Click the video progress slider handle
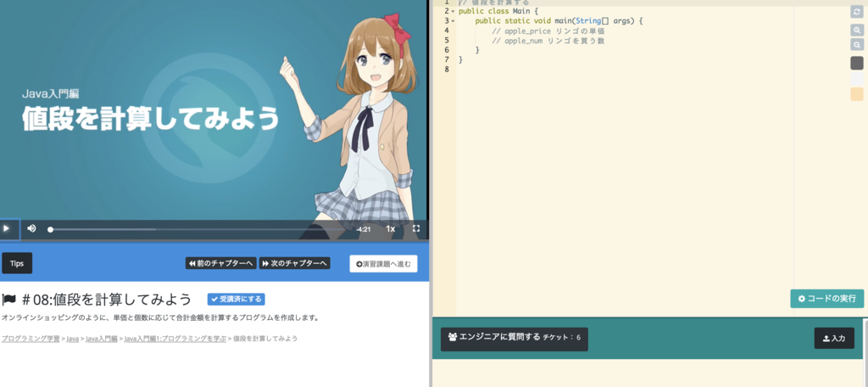868x387 pixels. coord(50,229)
